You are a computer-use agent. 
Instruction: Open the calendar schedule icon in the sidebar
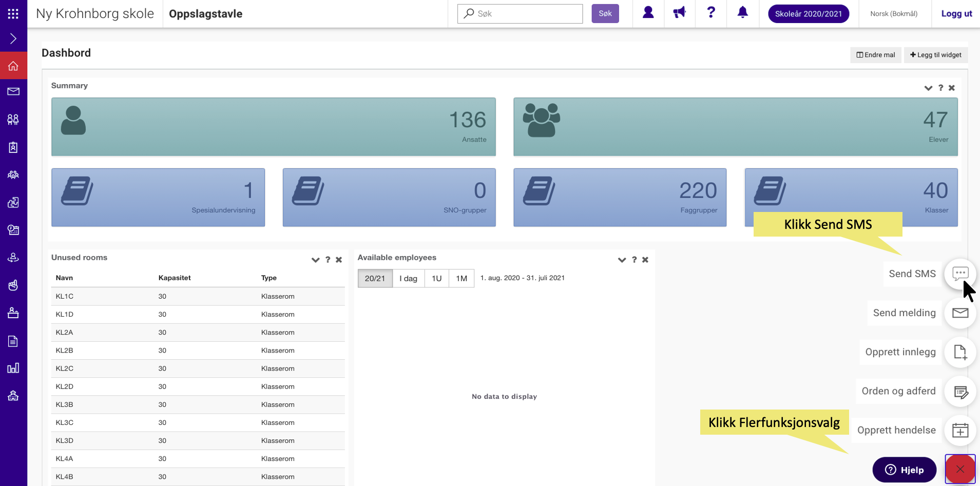click(x=13, y=230)
